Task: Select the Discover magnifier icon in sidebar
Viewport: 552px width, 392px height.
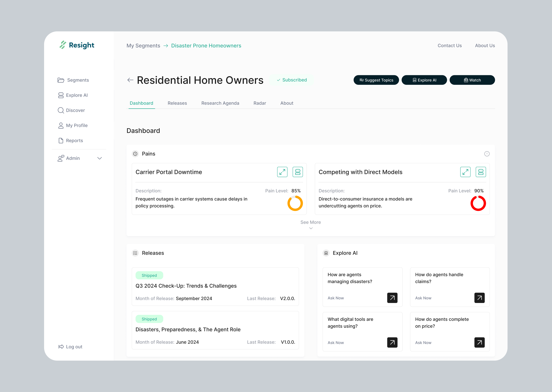Action: coord(61,110)
